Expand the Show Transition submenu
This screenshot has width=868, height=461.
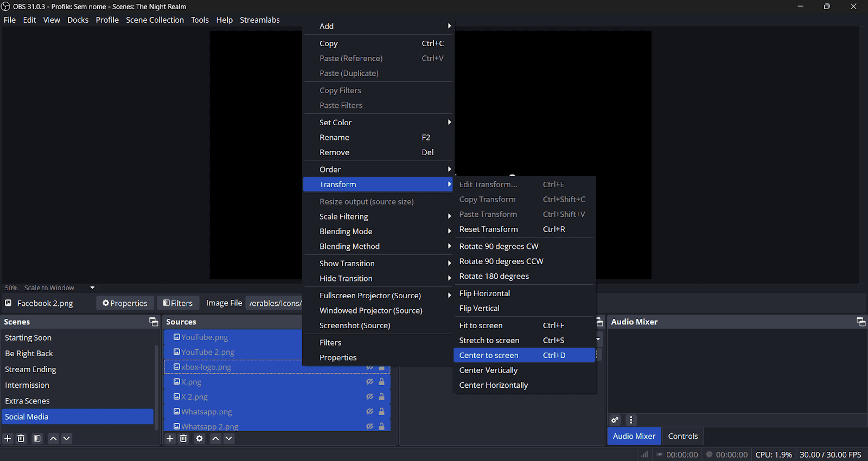tap(378, 263)
